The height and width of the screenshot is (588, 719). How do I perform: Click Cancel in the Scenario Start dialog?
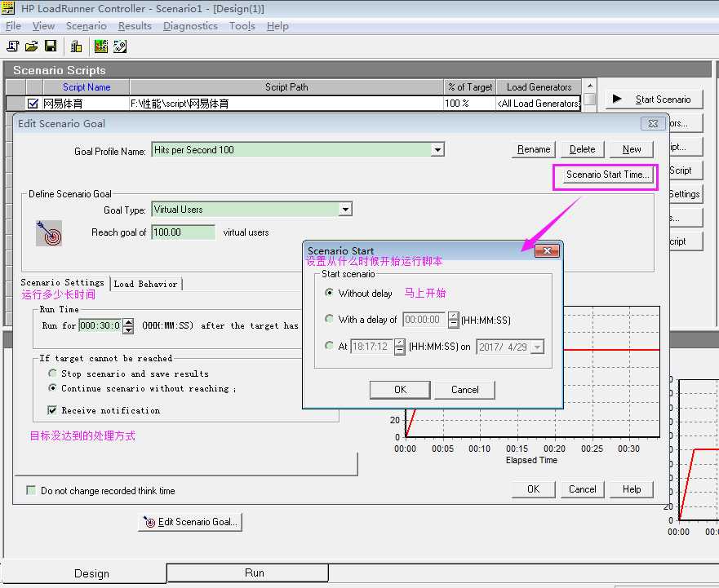pyautogui.click(x=465, y=390)
